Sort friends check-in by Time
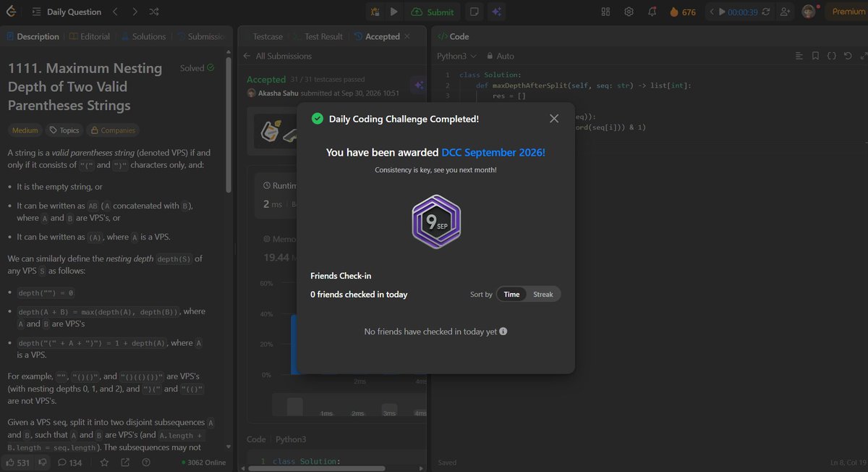Screen dimensions: 868x472 pos(511,295)
